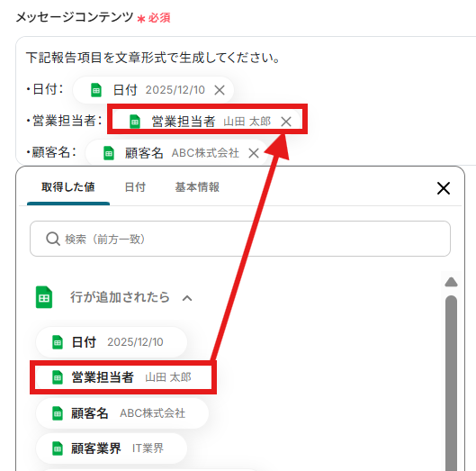The image size is (476, 471).
Task: Close the 取得した値 picker panel
Action: click(x=444, y=188)
